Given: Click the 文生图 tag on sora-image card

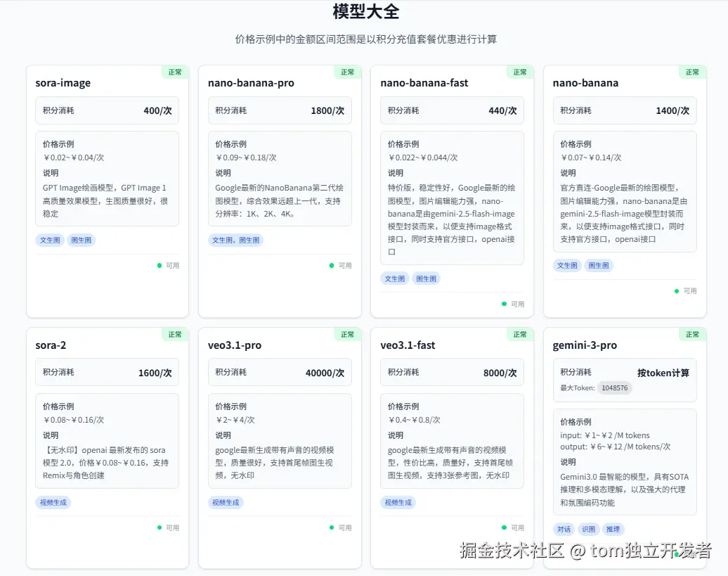Looking at the screenshot, I should point(50,240).
